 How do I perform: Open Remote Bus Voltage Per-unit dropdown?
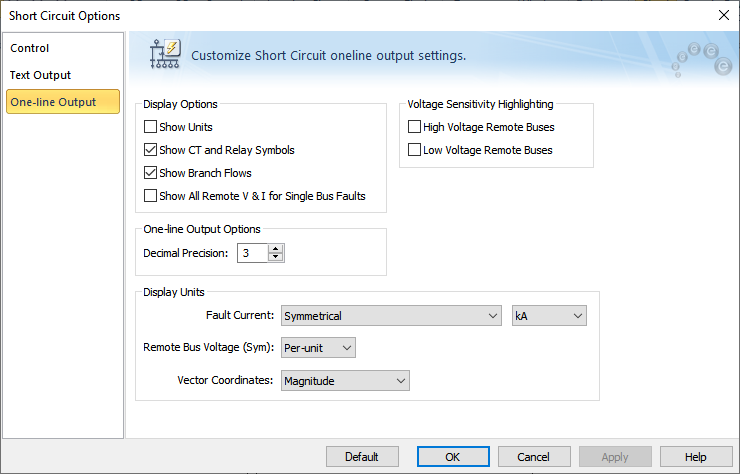[x=318, y=347]
